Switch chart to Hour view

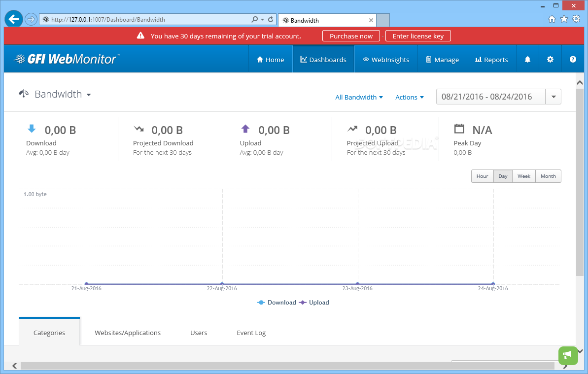click(482, 176)
